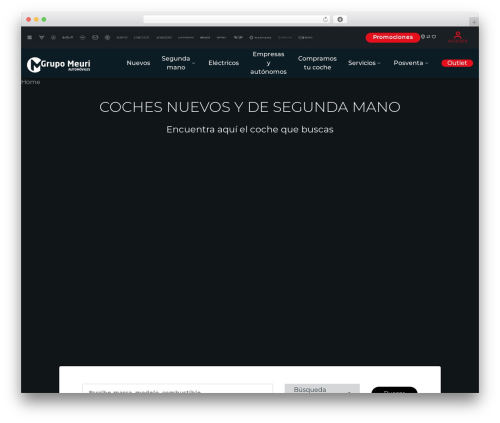Image resolution: width=500 pixels, height=423 pixels.
Task: Click the Grupo Meuri logo
Action: point(59,64)
